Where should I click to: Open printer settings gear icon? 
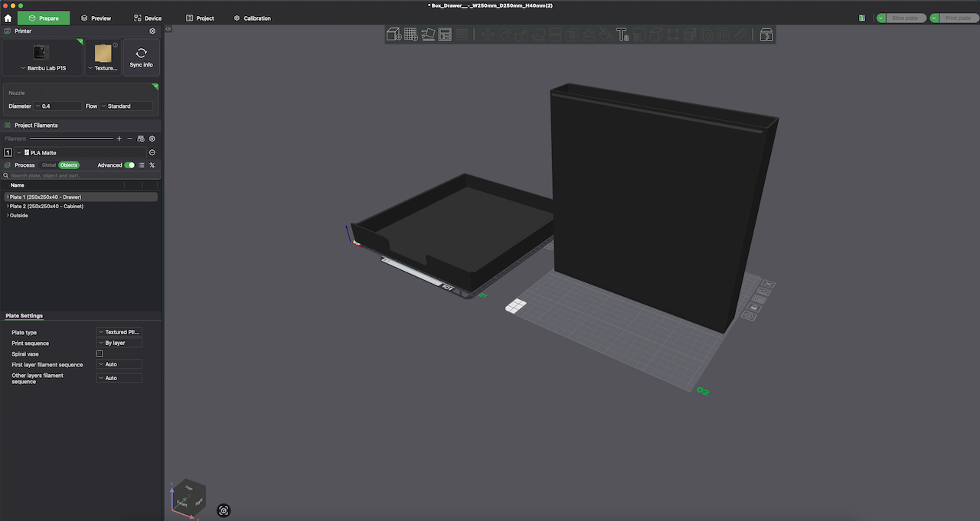point(152,31)
